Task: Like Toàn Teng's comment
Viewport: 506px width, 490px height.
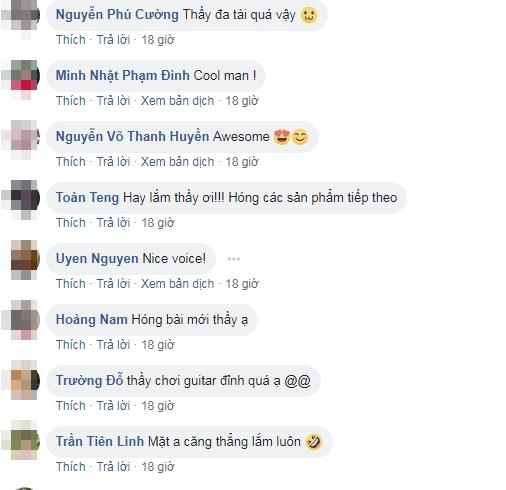Action: (71, 223)
